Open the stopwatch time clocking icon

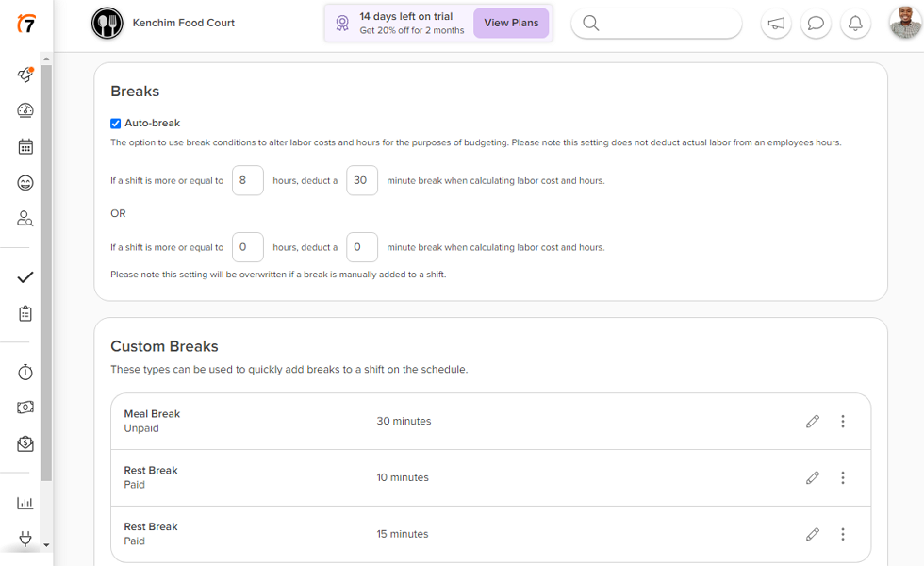click(x=25, y=372)
